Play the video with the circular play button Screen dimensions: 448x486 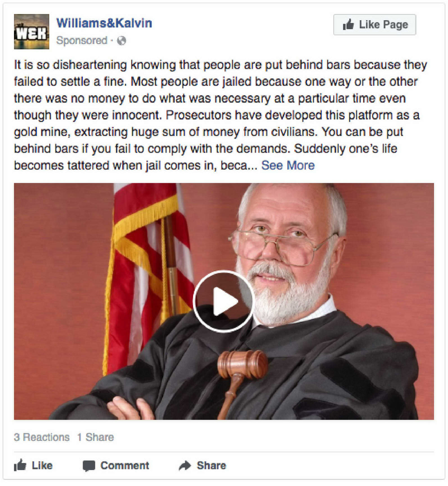click(x=223, y=301)
